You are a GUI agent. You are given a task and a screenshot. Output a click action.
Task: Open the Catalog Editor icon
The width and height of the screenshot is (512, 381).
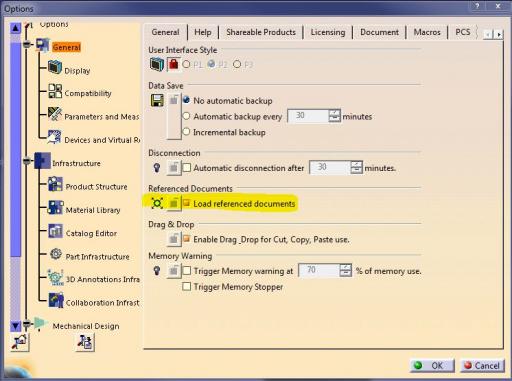[55, 231]
